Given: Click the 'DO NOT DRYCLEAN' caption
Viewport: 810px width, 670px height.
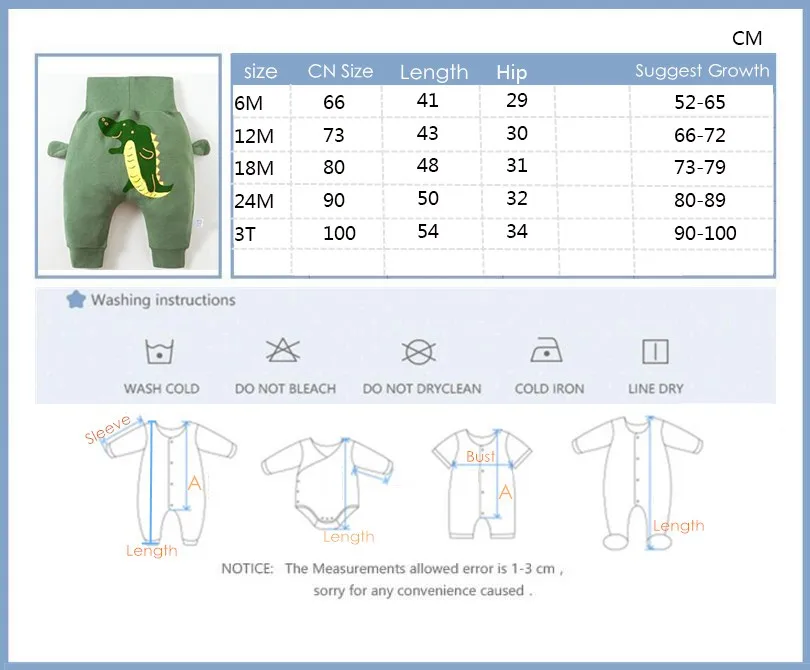Looking at the screenshot, I should pos(422,388).
